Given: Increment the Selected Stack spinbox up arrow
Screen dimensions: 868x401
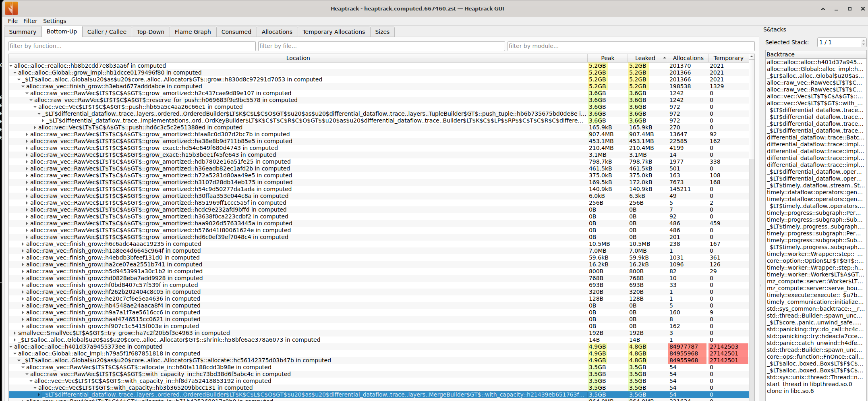Looking at the screenshot, I should click(863, 40).
